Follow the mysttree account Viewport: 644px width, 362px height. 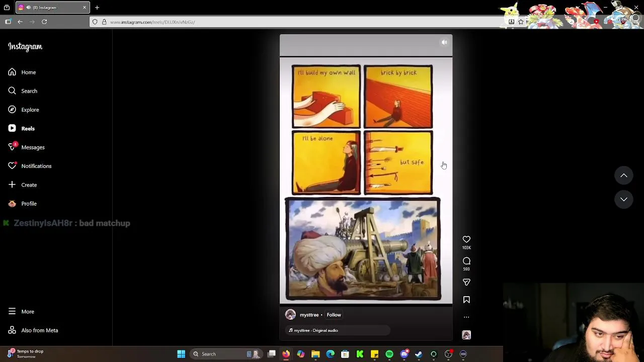[x=334, y=315]
